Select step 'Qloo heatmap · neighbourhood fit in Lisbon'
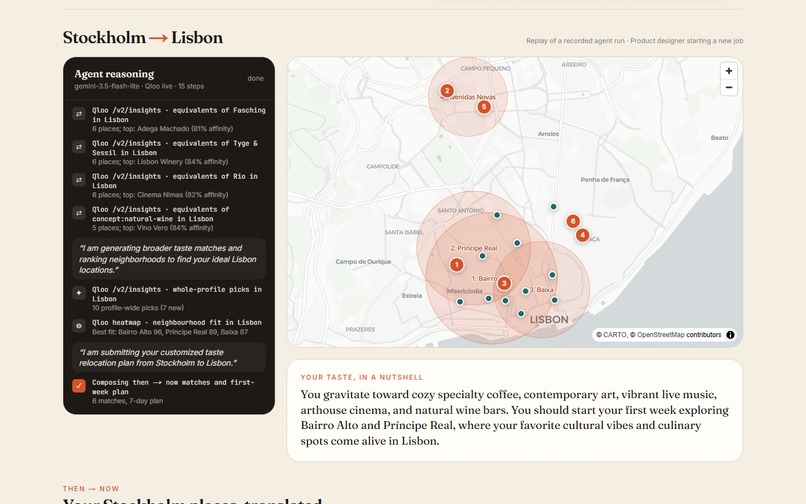Viewport: 806px width, 504px height. click(x=169, y=327)
